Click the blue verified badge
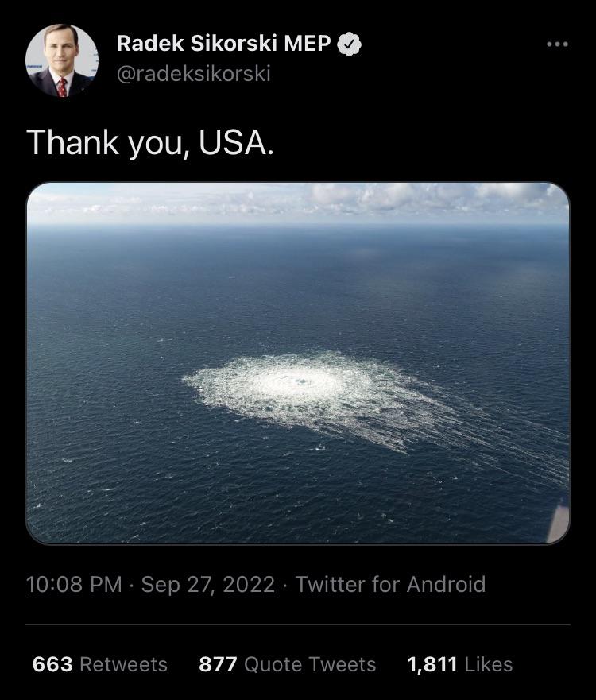 [x=350, y=44]
